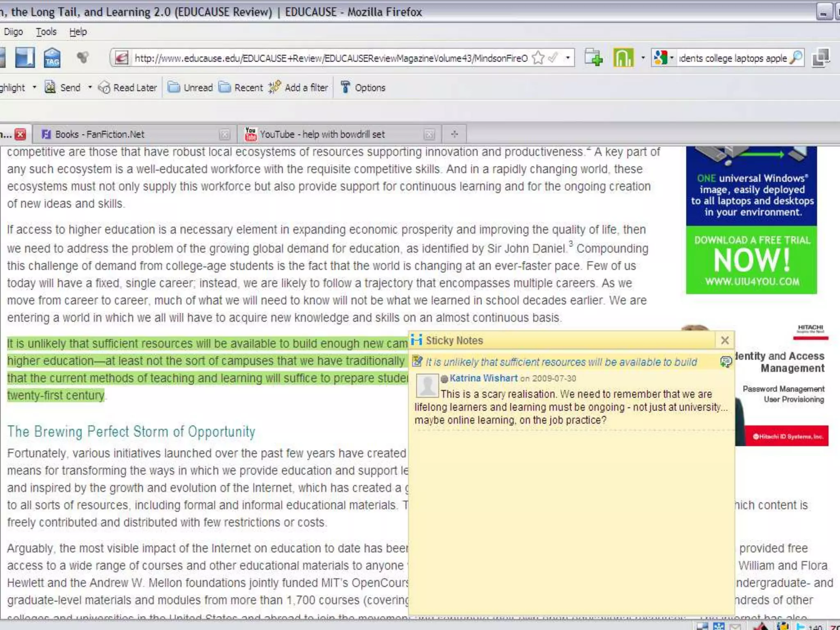Expand the Send dropdown arrow
Image resolution: width=840 pixels, height=630 pixels.
90,87
